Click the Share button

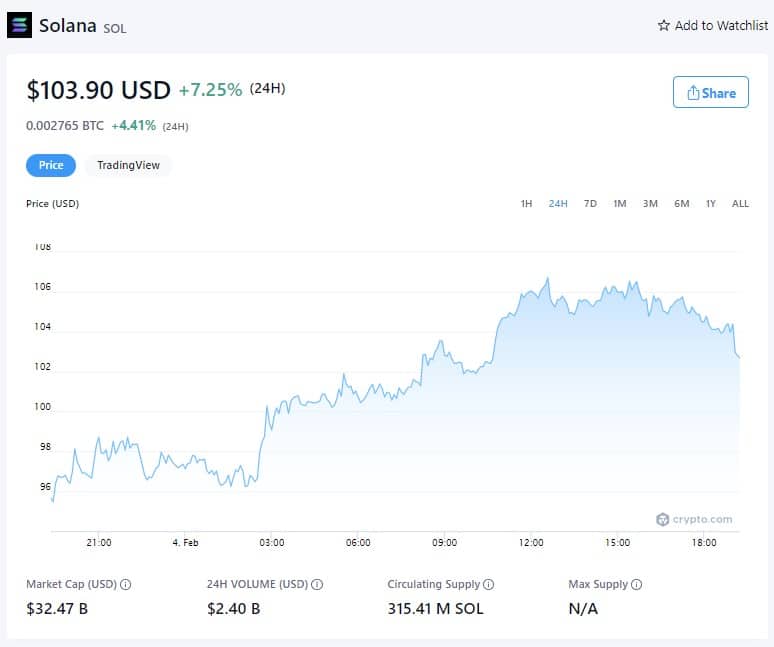pos(710,92)
